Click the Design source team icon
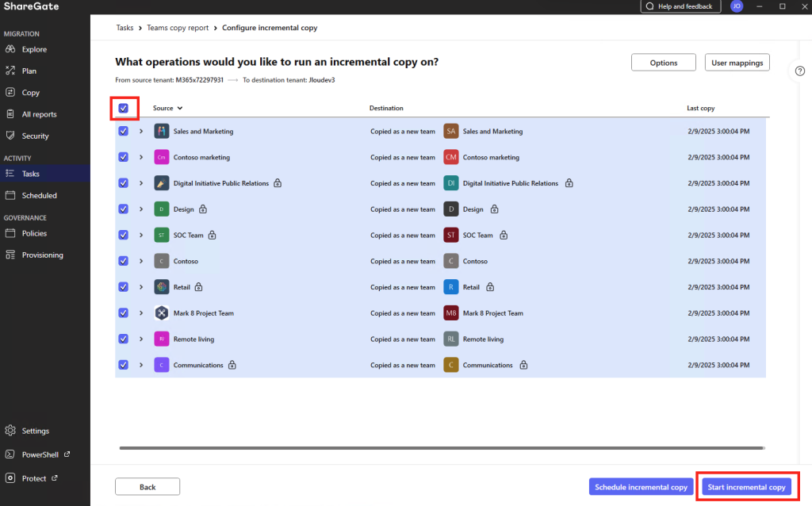 (162, 209)
